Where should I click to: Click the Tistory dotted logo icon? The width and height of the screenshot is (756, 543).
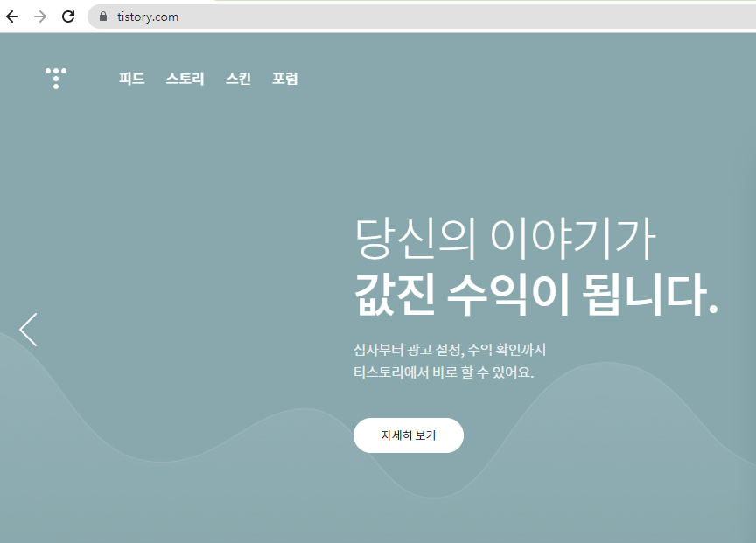coord(55,78)
